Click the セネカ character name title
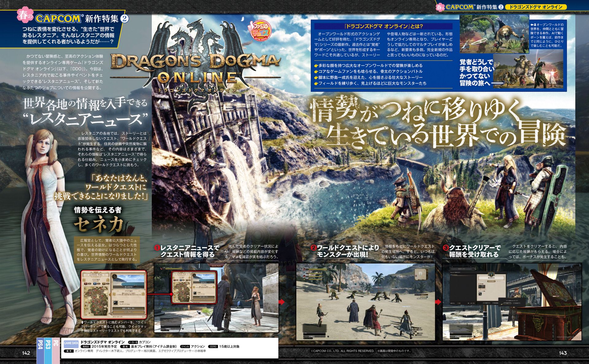589x364 pixels. click(x=99, y=224)
